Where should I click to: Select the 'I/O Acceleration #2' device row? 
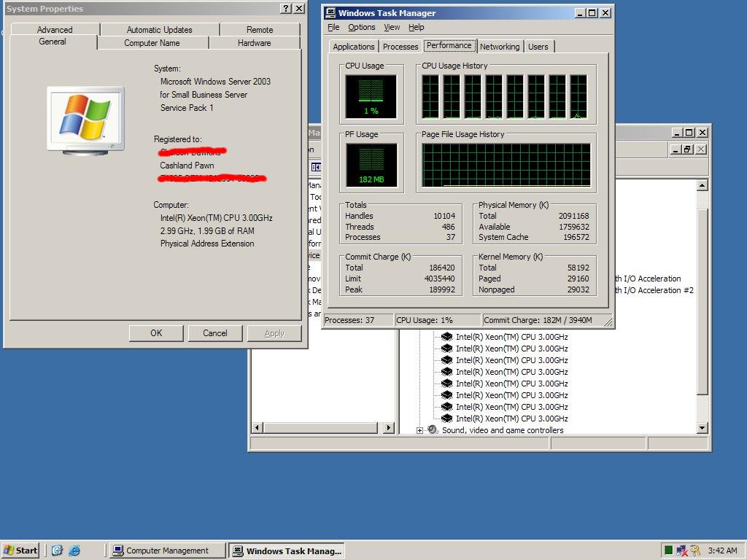click(x=654, y=290)
